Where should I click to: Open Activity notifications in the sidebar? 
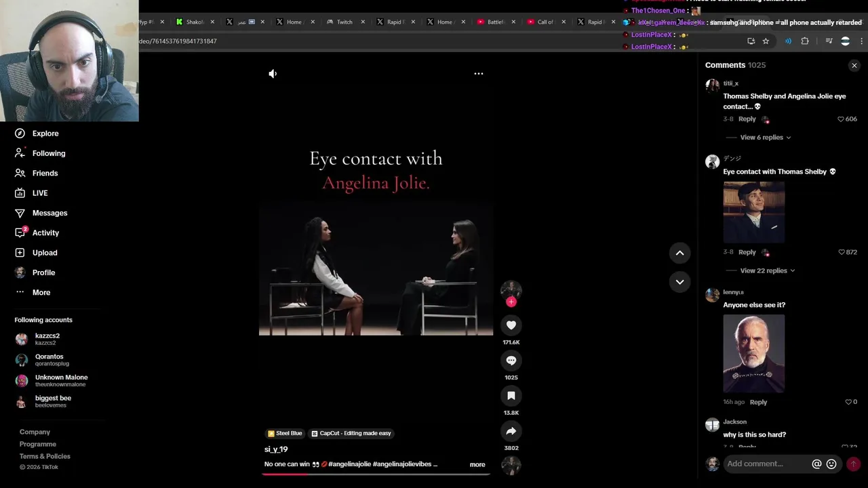click(45, 233)
